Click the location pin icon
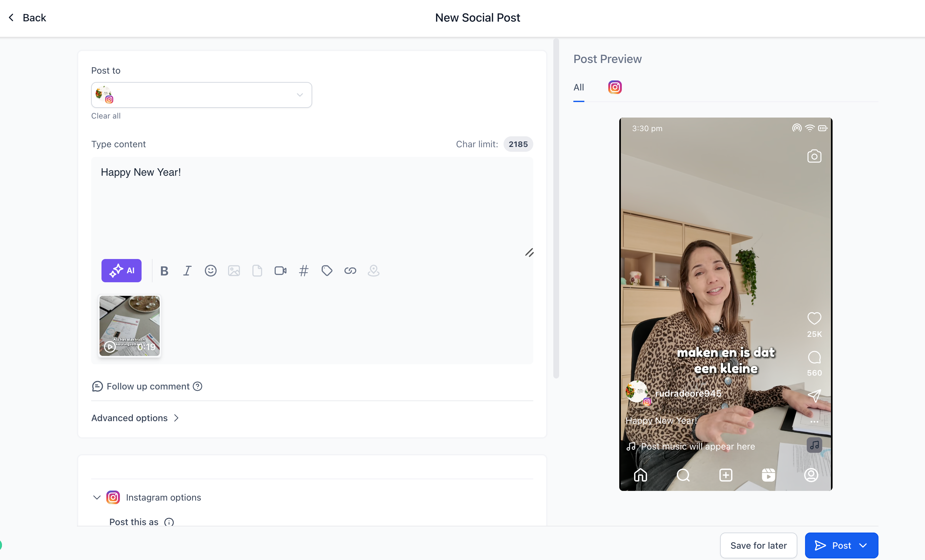The width and height of the screenshot is (925, 560). 374,270
